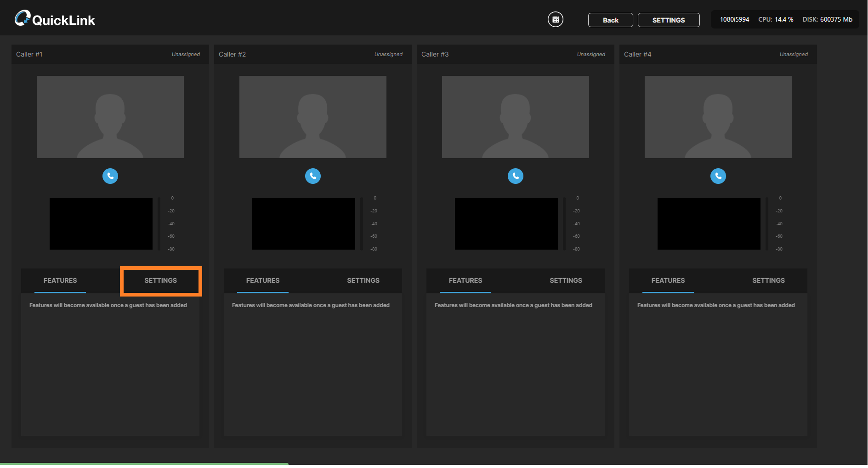Open the calendar schedule icon in header

click(556, 19)
